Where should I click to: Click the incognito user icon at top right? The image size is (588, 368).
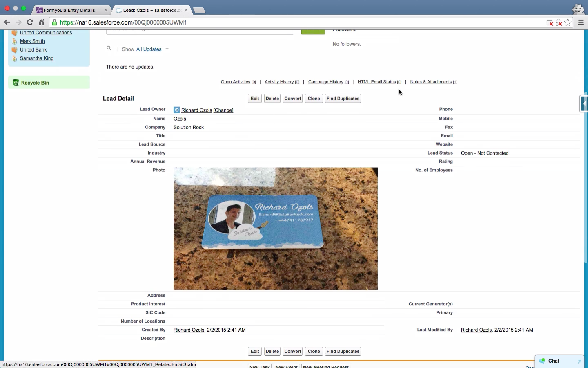click(x=579, y=9)
